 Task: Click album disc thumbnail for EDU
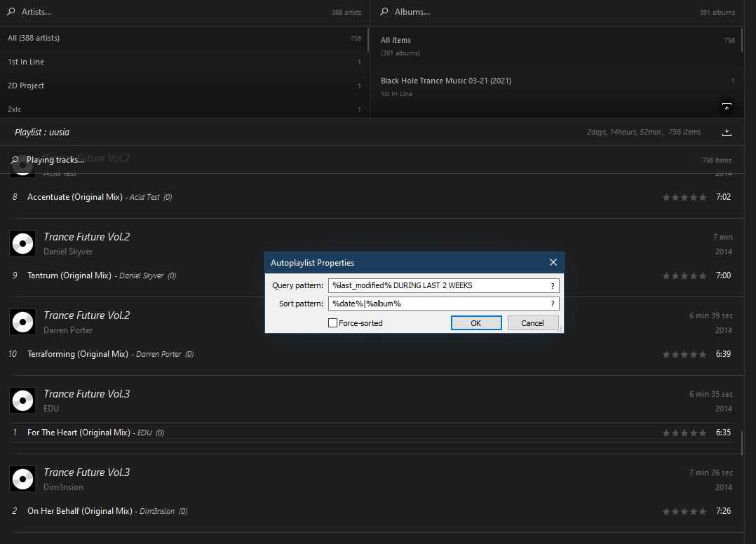[x=22, y=400]
